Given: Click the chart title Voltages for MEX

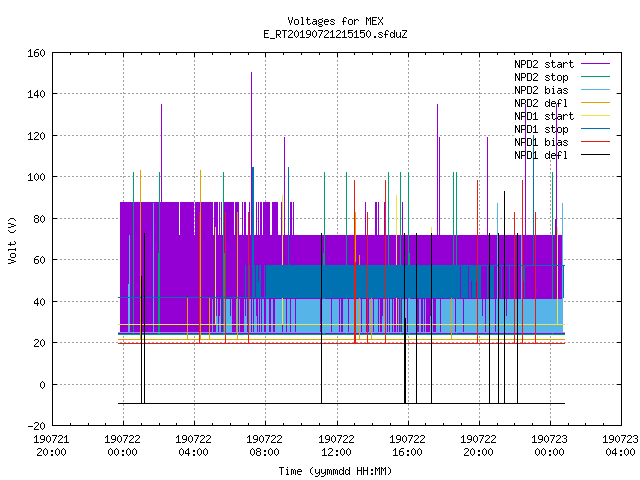Looking at the screenshot, I should pyautogui.click(x=335, y=21).
